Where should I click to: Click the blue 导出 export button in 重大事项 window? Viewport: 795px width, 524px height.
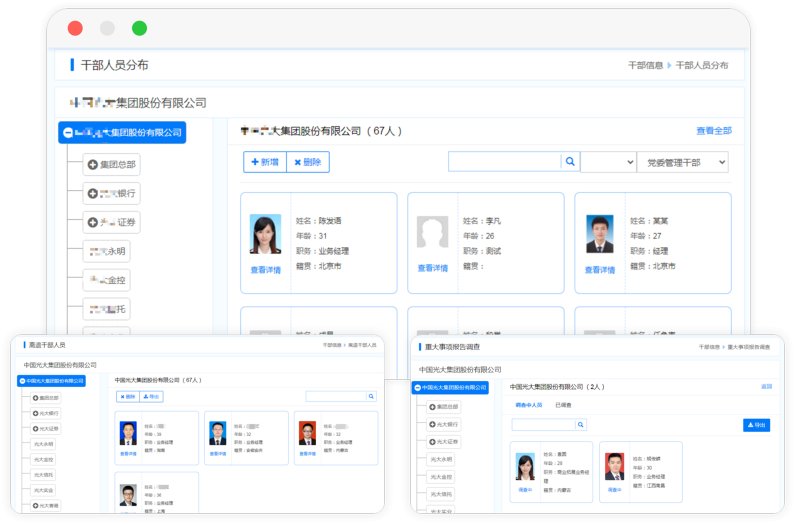click(756, 425)
